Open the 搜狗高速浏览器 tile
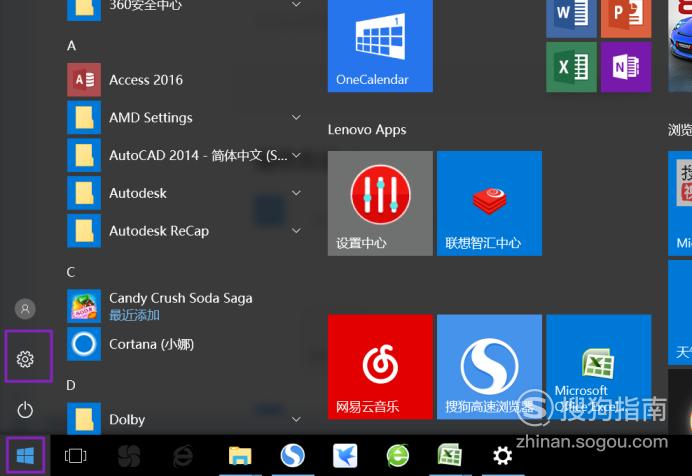Screen dimensions: 692x476 (489, 367)
